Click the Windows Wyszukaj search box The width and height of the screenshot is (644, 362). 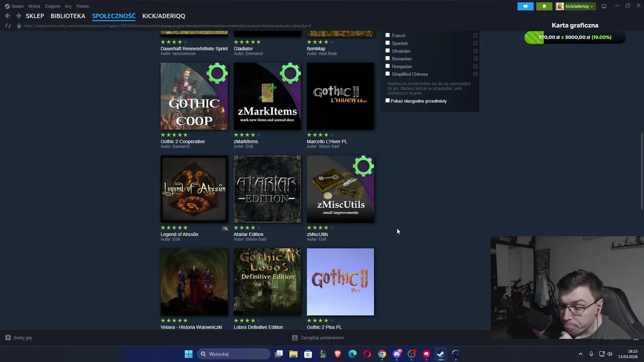tap(233, 354)
